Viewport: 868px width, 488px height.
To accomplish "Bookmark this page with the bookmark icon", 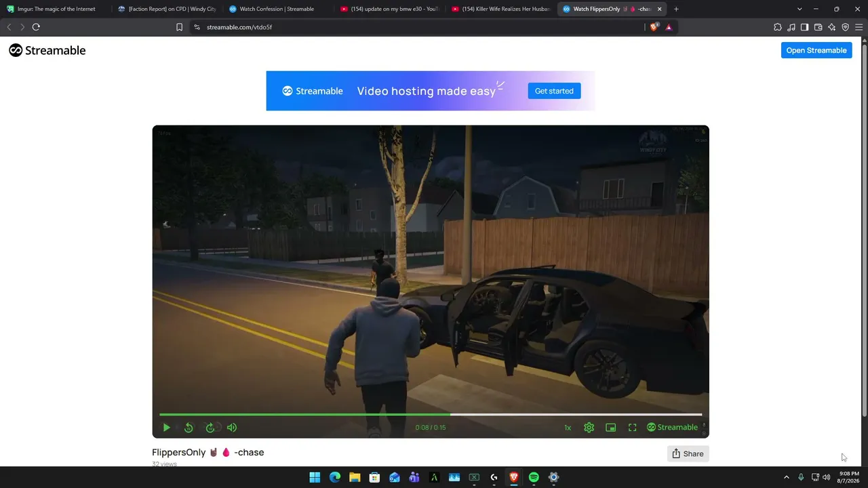I will (x=179, y=27).
